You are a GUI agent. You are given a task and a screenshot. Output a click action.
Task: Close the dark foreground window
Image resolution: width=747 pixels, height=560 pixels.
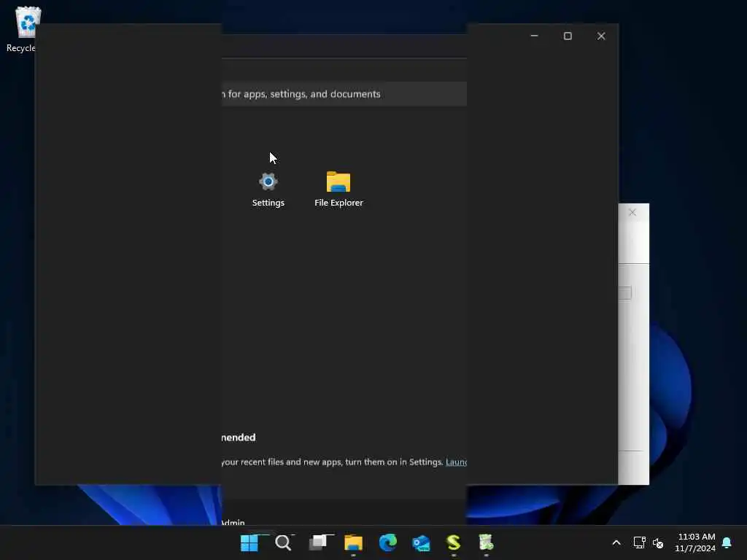click(601, 36)
